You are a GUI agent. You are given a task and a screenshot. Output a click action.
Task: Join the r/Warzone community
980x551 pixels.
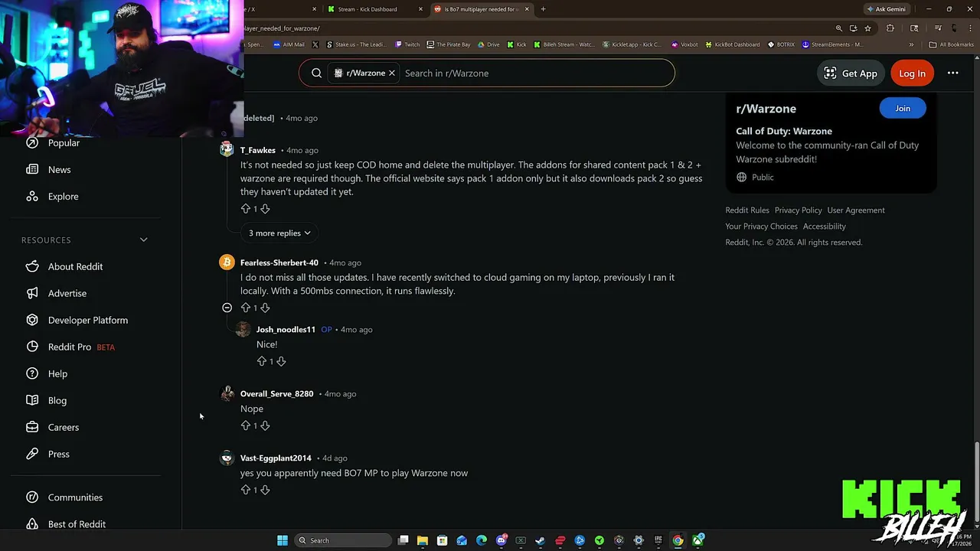pos(903,109)
